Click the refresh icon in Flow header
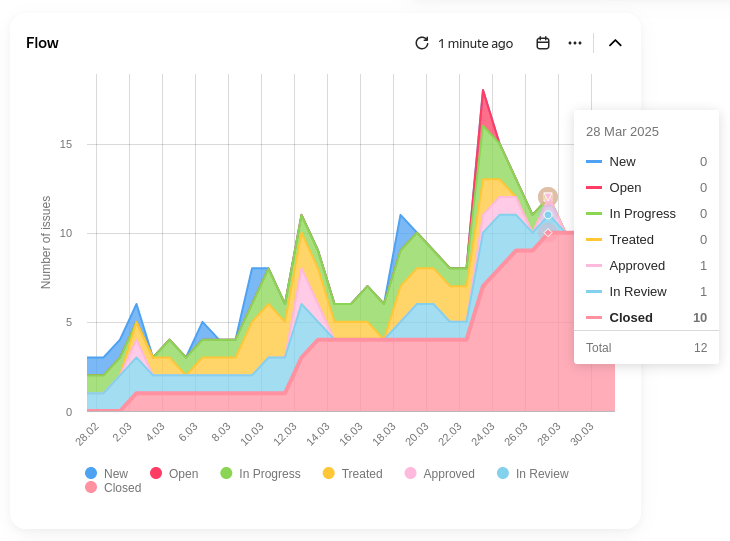 [x=422, y=43]
